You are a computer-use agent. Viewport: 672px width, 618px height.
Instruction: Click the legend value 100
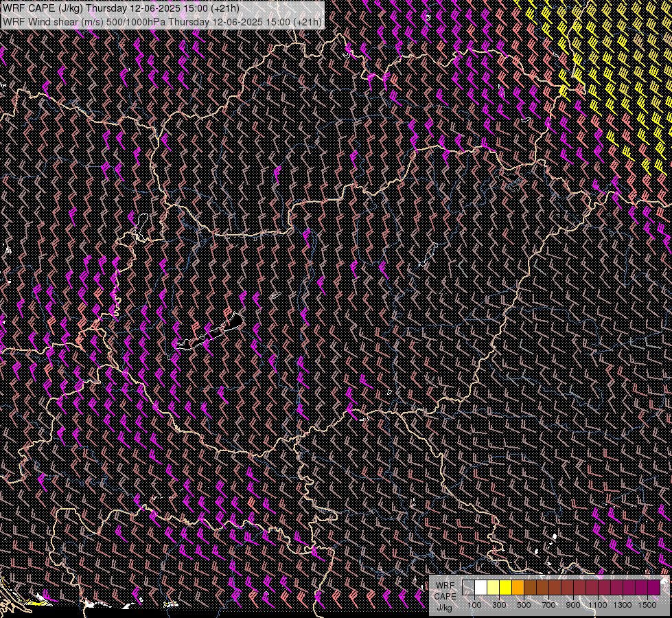coord(474,605)
